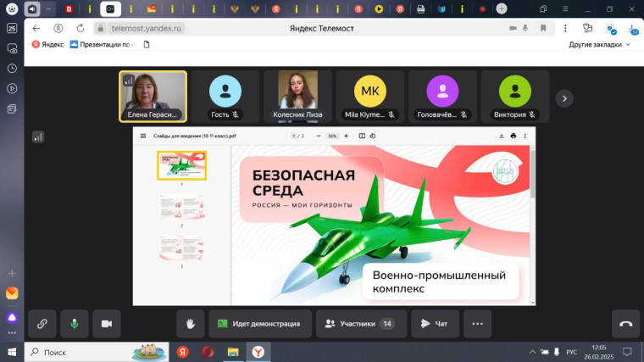Open more meeting options (three dots)
This screenshot has width=644, height=362.
[477, 324]
